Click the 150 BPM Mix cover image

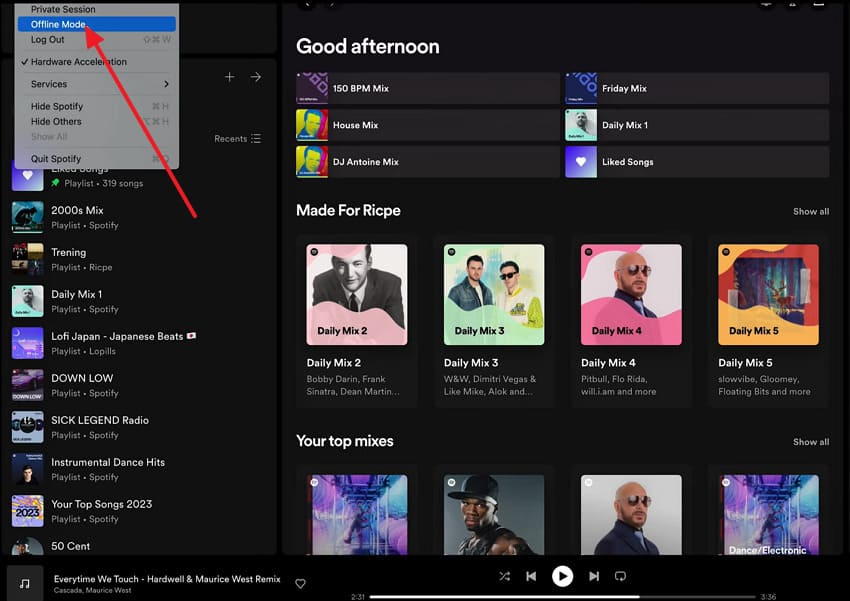(x=312, y=88)
